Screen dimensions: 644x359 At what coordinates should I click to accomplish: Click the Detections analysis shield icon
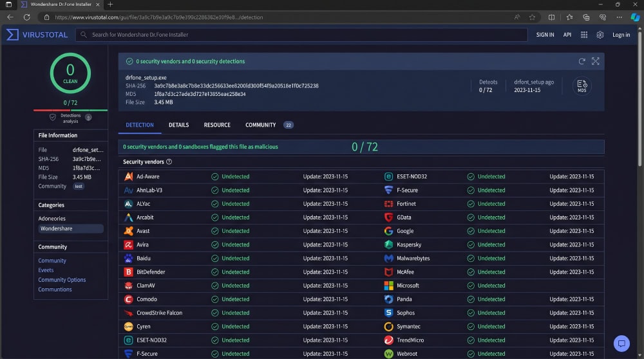click(53, 117)
